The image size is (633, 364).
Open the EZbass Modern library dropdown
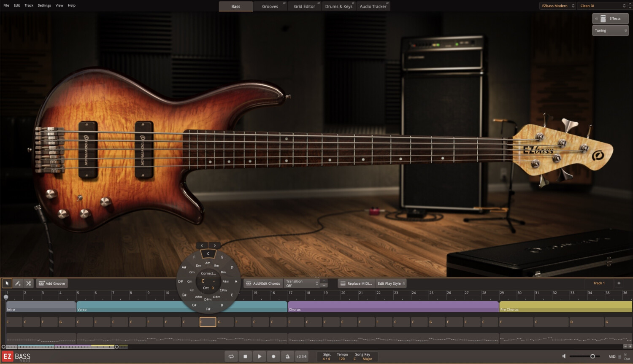pos(558,6)
